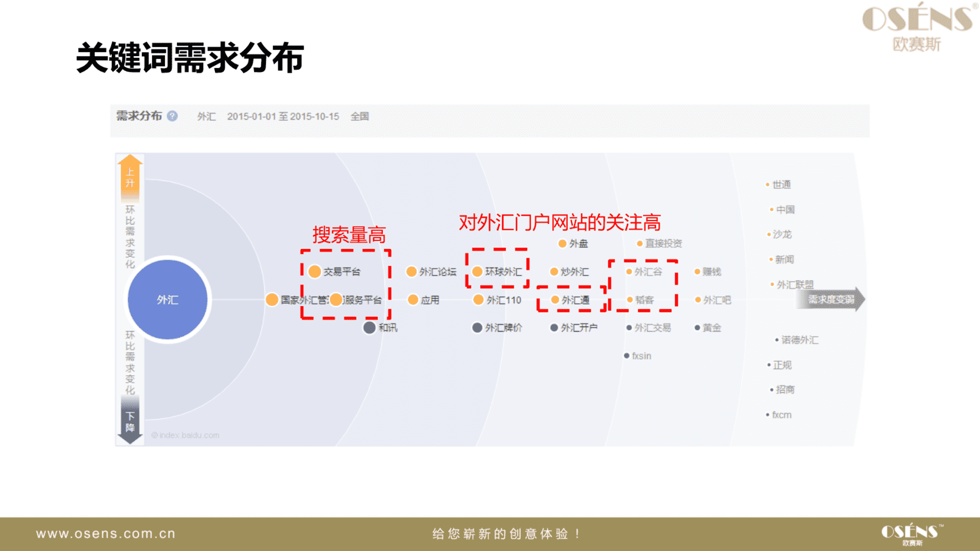Select the 外汇交易 keyword node

pyautogui.click(x=649, y=328)
